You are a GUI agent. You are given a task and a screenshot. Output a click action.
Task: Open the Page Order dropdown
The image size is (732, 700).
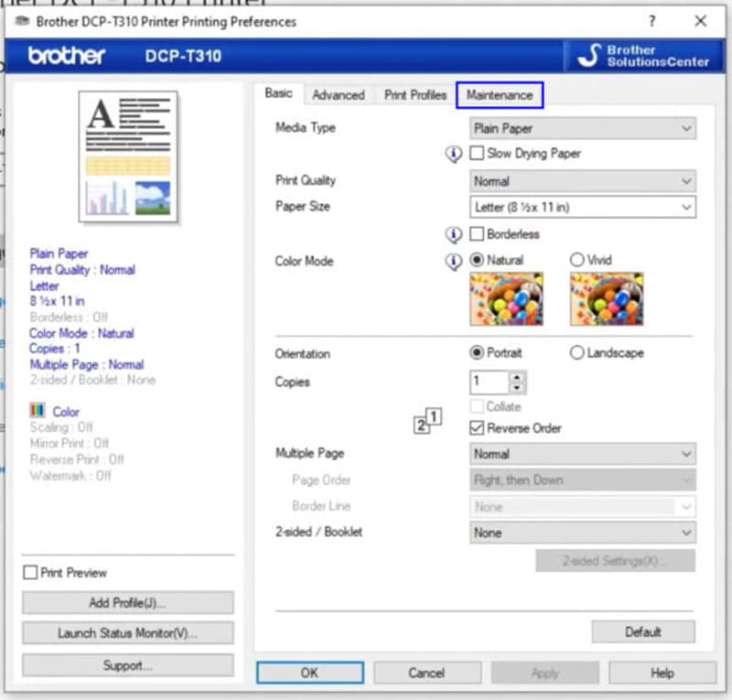pos(583,480)
